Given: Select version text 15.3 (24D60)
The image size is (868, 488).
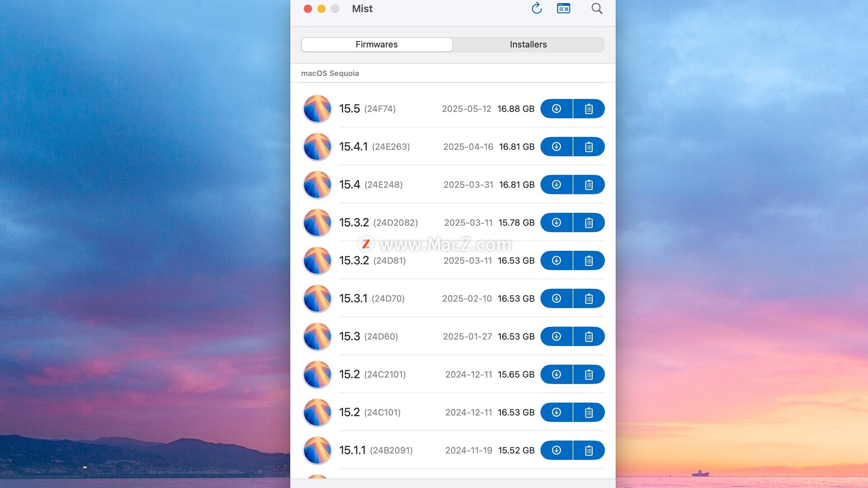Looking at the screenshot, I should pos(368,336).
